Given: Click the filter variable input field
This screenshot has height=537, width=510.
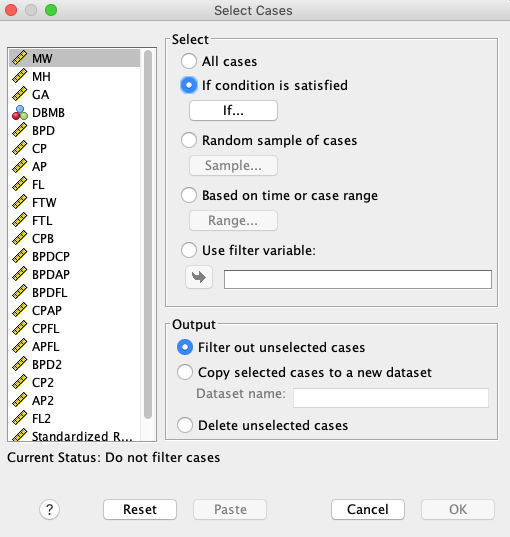Looking at the screenshot, I should click(x=358, y=279).
